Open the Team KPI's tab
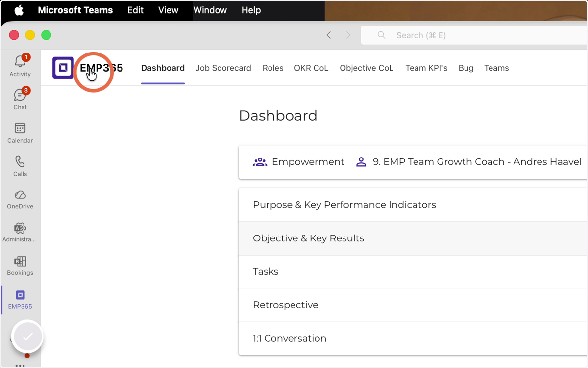The image size is (588, 368). click(426, 68)
